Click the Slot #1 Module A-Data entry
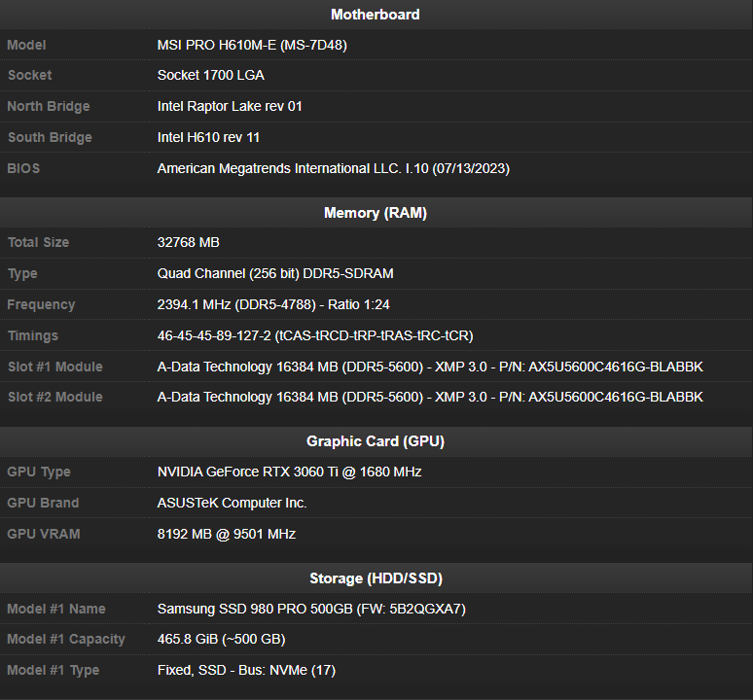The height and width of the screenshot is (700, 753). pyautogui.click(x=430, y=367)
